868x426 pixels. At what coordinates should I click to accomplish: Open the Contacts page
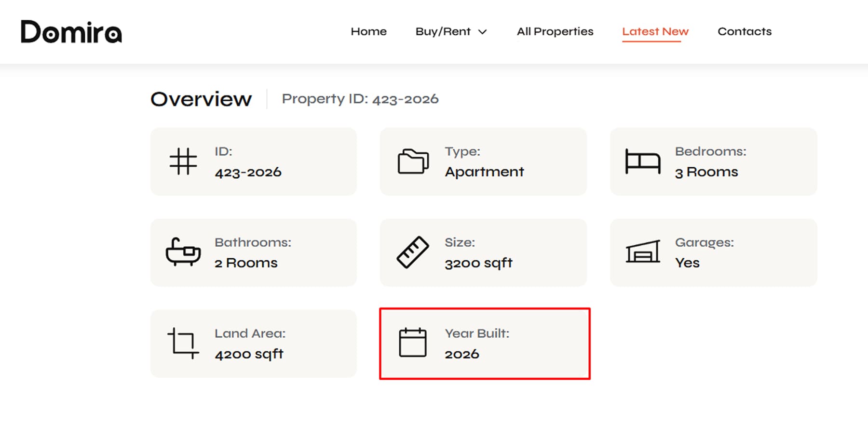[x=745, y=31]
